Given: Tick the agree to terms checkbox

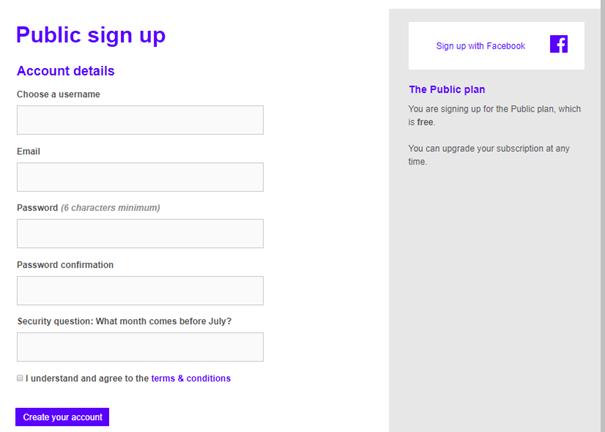Looking at the screenshot, I should click(x=20, y=378).
